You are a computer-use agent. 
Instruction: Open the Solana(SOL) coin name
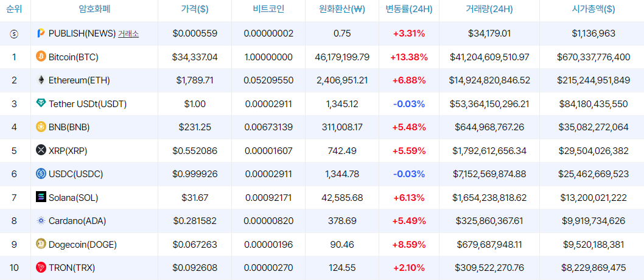tap(74, 197)
